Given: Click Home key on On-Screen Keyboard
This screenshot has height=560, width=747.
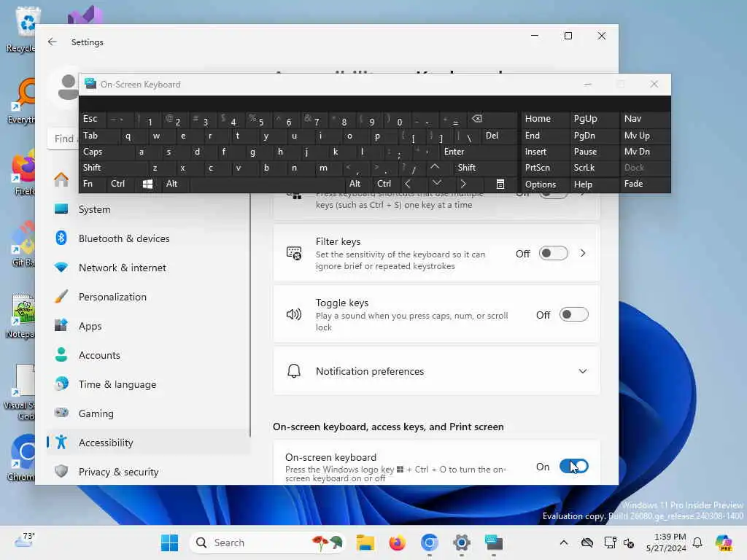Looking at the screenshot, I should click(x=544, y=119).
